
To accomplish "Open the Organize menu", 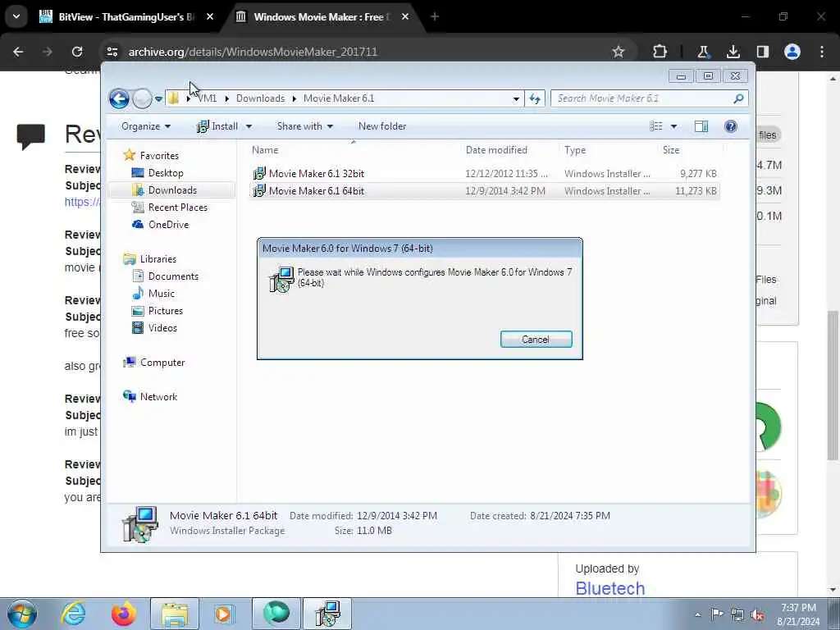I will [146, 126].
